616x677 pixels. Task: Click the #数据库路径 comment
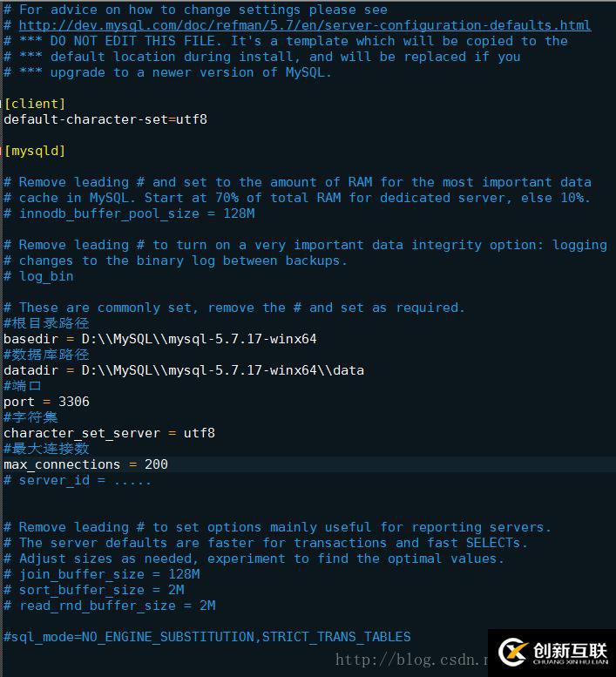[x=46, y=355]
